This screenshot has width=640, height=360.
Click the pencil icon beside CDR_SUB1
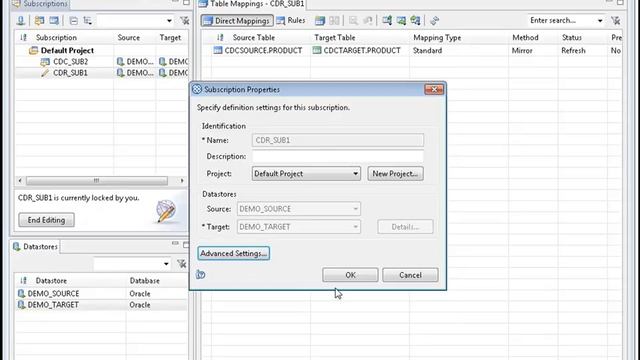pyautogui.click(x=45, y=73)
